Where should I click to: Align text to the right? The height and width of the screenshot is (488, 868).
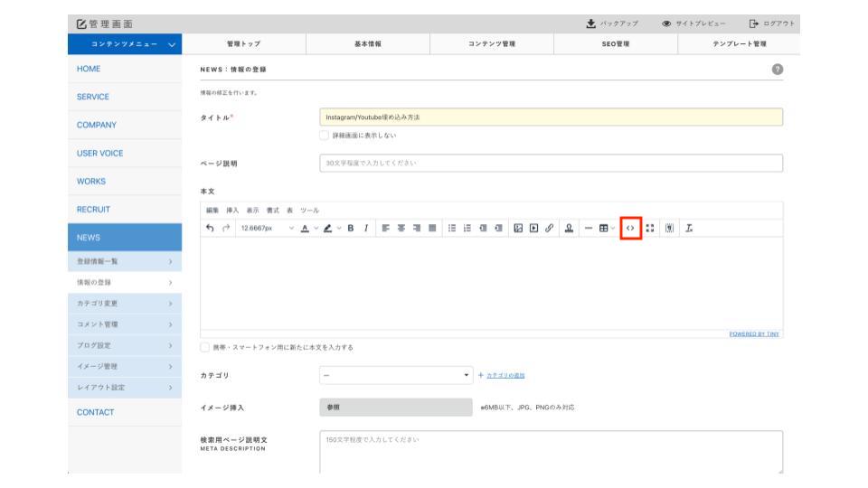pyautogui.click(x=417, y=228)
